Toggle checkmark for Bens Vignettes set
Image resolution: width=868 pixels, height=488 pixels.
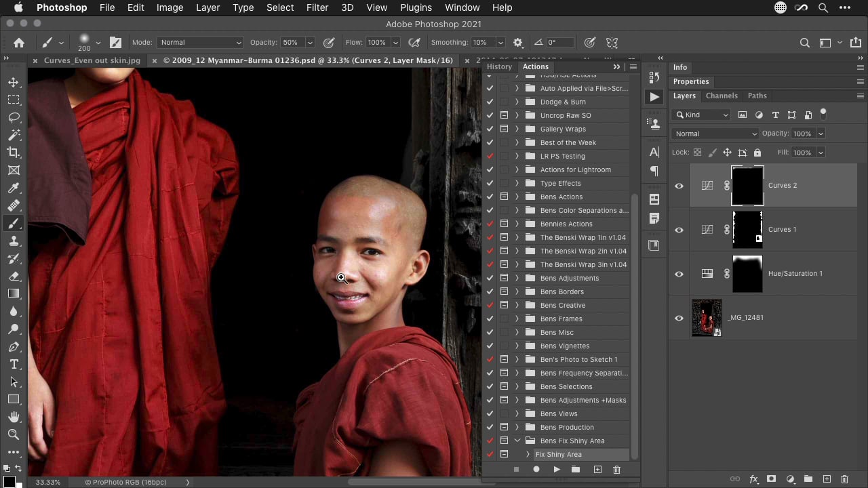tap(490, 346)
